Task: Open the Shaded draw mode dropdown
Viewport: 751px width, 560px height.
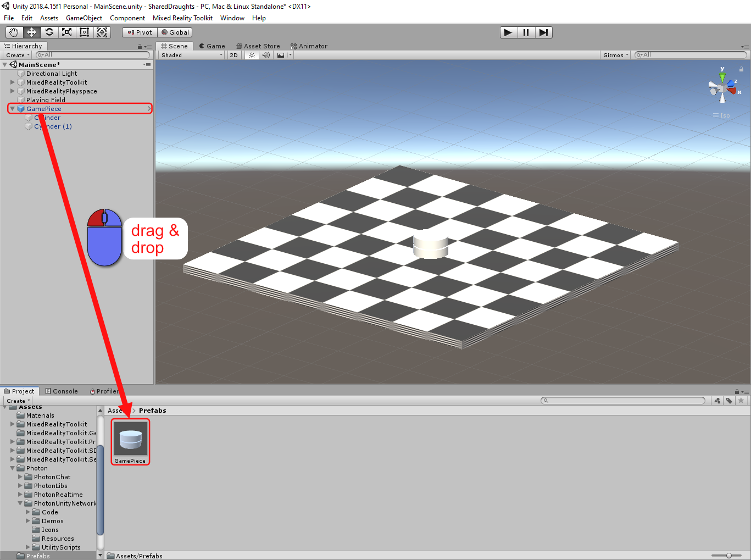Action: click(191, 55)
